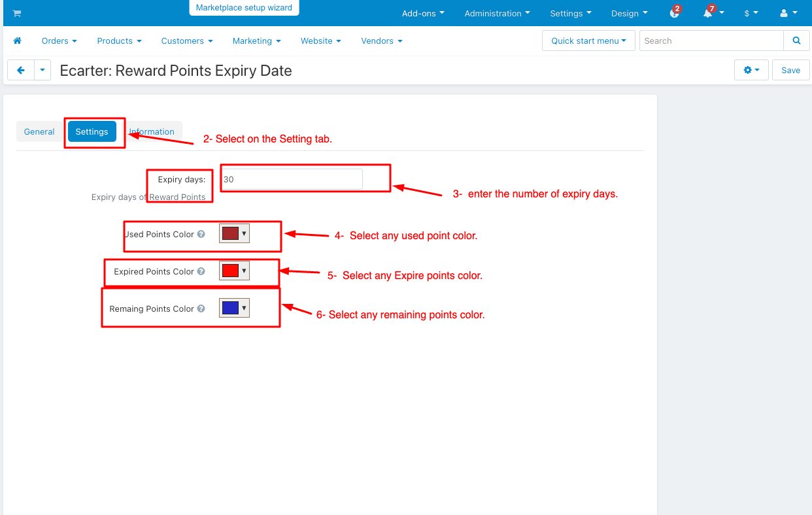Click help icon beside Used Points Color
812x515 pixels.
pyautogui.click(x=201, y=234)
